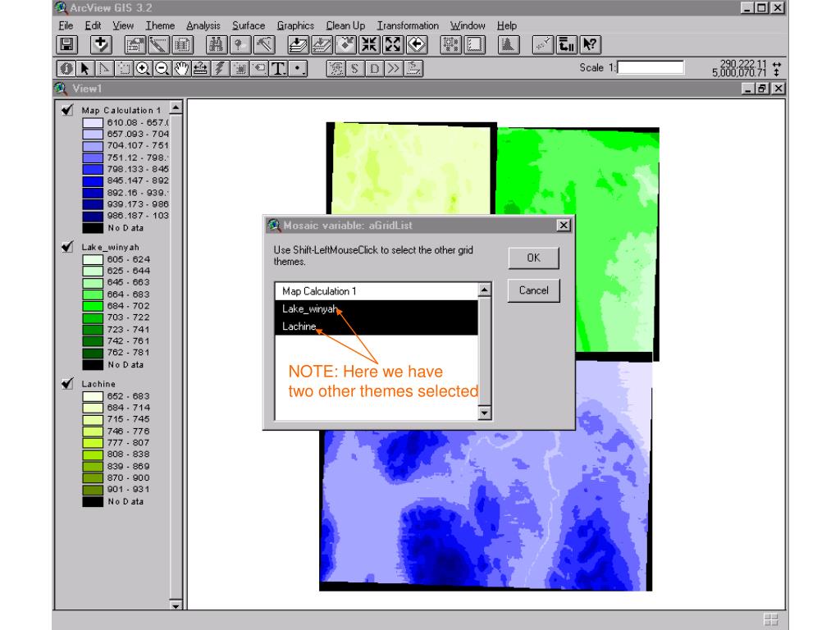The width and height of the screenshot is (840, 630).
Task: Select the Select Feature rectangle tool
Action: [124, 69]
